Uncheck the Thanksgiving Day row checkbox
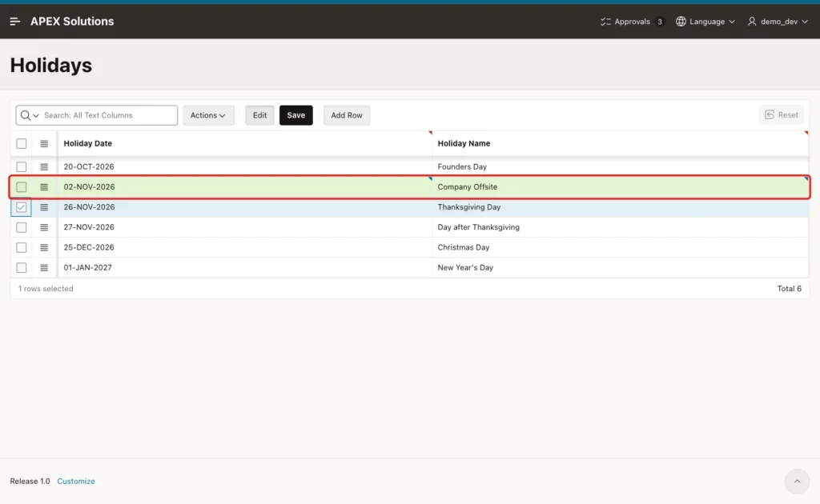This screenshot has height=504, width=820. click(22, 207)
